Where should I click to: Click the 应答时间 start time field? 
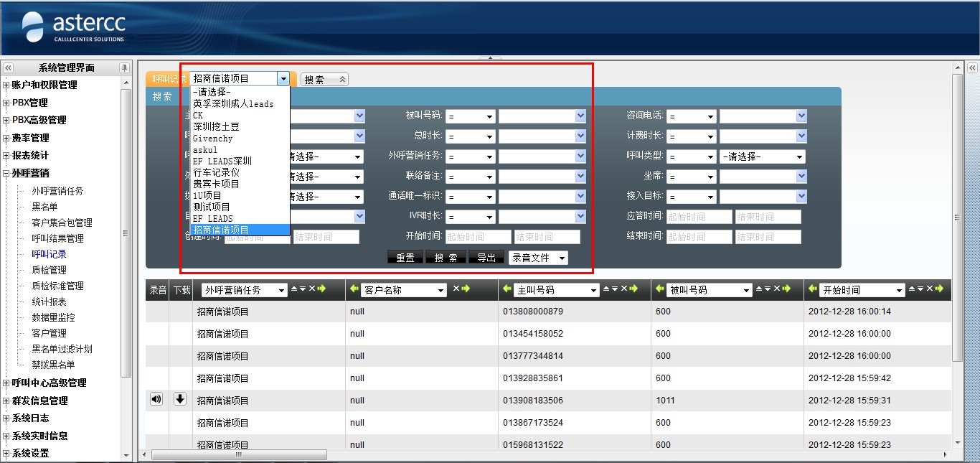click(x=699, y=217)
